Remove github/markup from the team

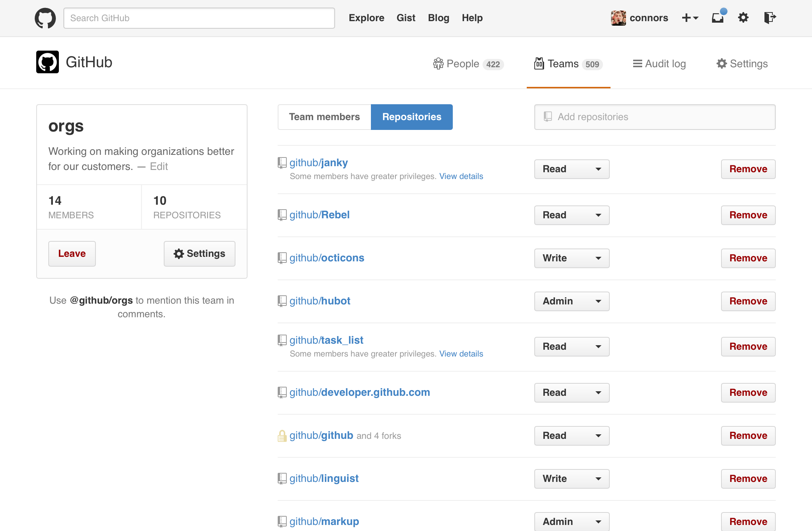748,522
